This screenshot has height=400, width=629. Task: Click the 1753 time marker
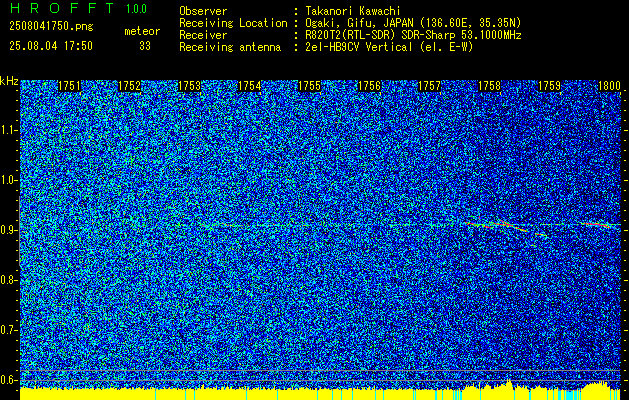pyautogui.click(x=189, y=86)
